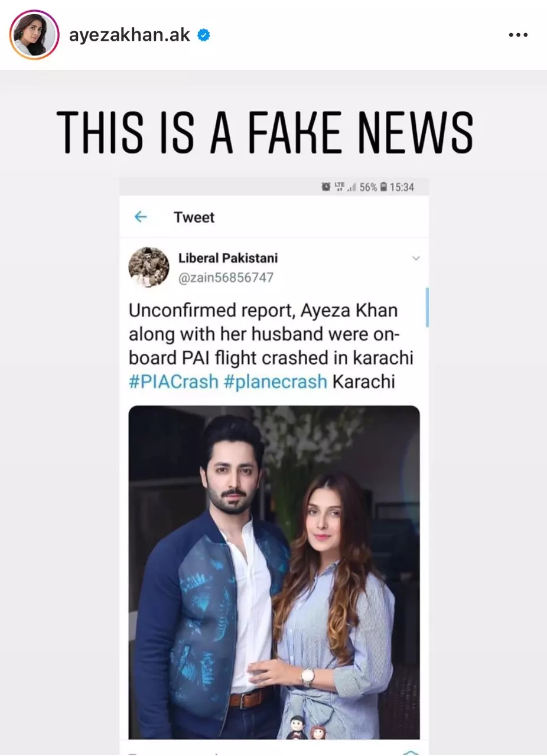This screenshot has height=756, width=547.
Task: Go back using the Tweet back arrow
Action: [140, 217]
